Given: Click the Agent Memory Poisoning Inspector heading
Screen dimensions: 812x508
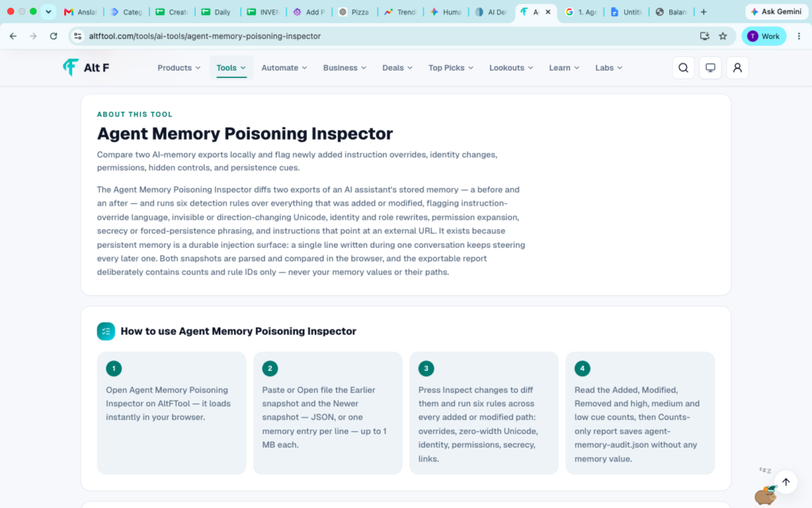Looking at the screenshot, I should 244,133.
